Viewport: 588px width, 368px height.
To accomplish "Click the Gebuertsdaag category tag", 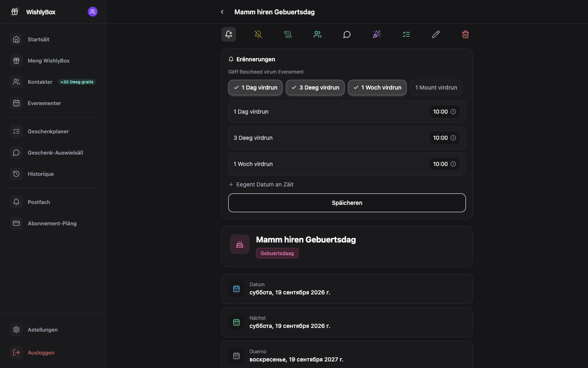I will pos(277,253).
